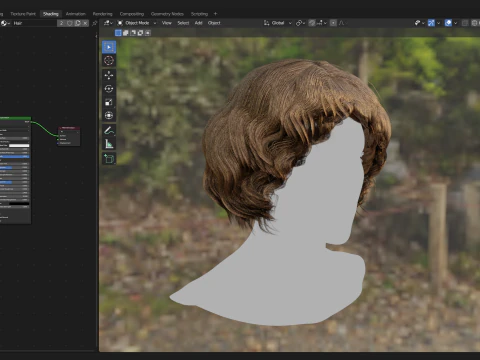Image resolution: width=480 pixels, height=360 pixels.
Task: Toggle X-ray display mode
Action: coord(465,23)
